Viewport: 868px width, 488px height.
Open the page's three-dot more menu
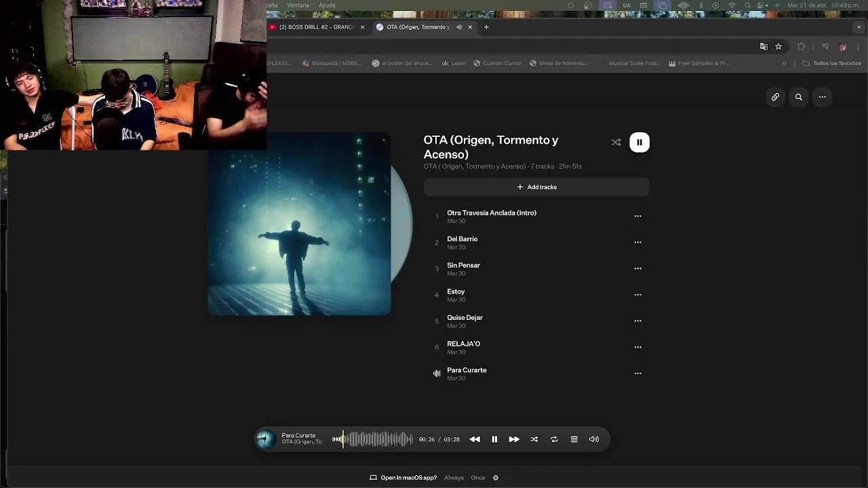(x=822, y=97)
